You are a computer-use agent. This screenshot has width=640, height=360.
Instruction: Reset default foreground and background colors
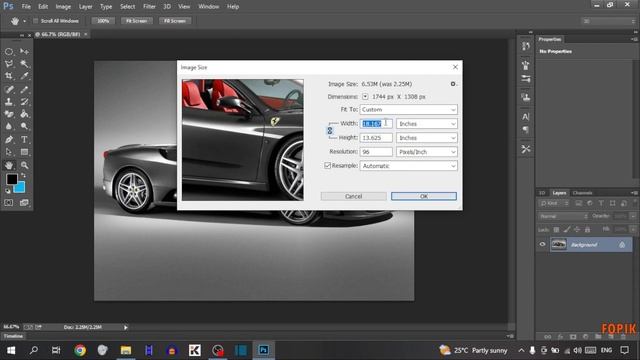click(x=7, y=191)
